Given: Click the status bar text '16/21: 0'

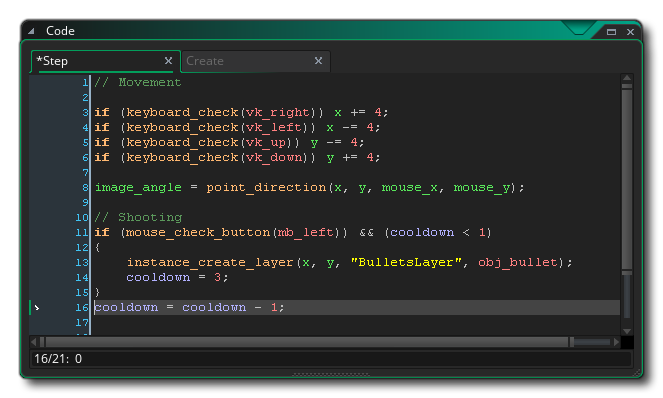Looking at the screenshot, I should (x=58, y=359).
